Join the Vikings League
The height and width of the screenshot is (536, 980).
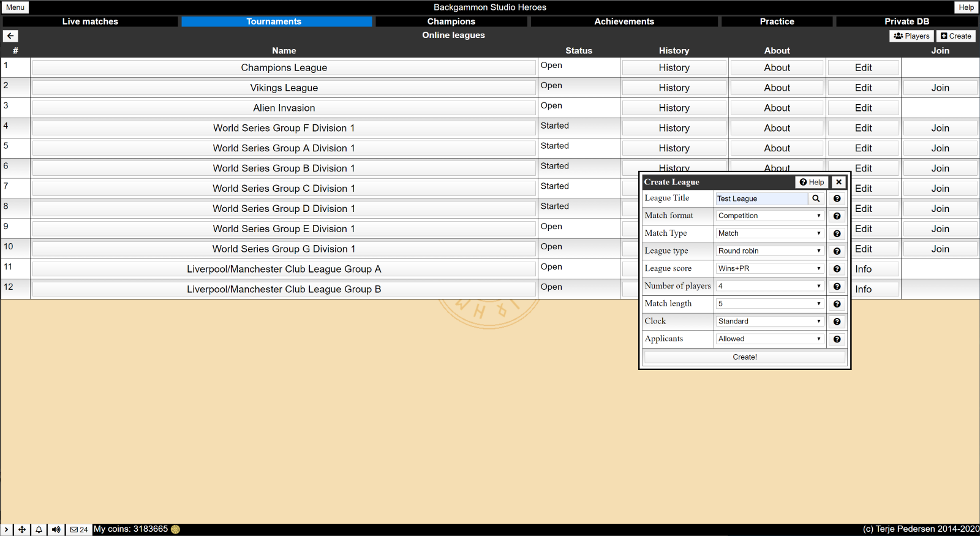point(940,88)
